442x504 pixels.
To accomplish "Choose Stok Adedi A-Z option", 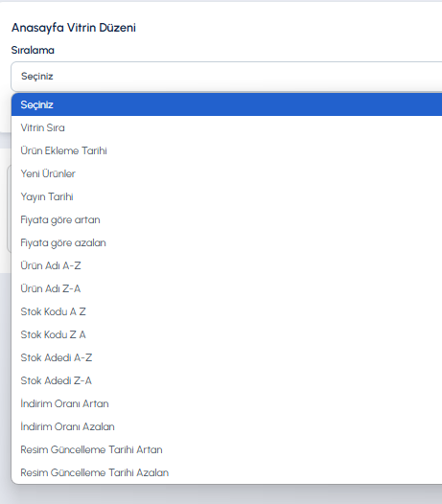I will [227, 357].
